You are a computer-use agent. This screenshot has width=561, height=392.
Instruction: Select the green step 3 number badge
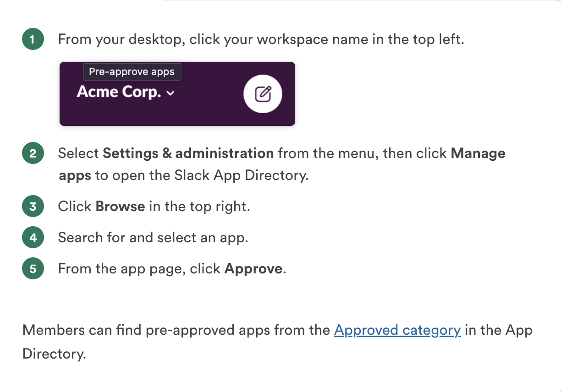coord(33,207)
